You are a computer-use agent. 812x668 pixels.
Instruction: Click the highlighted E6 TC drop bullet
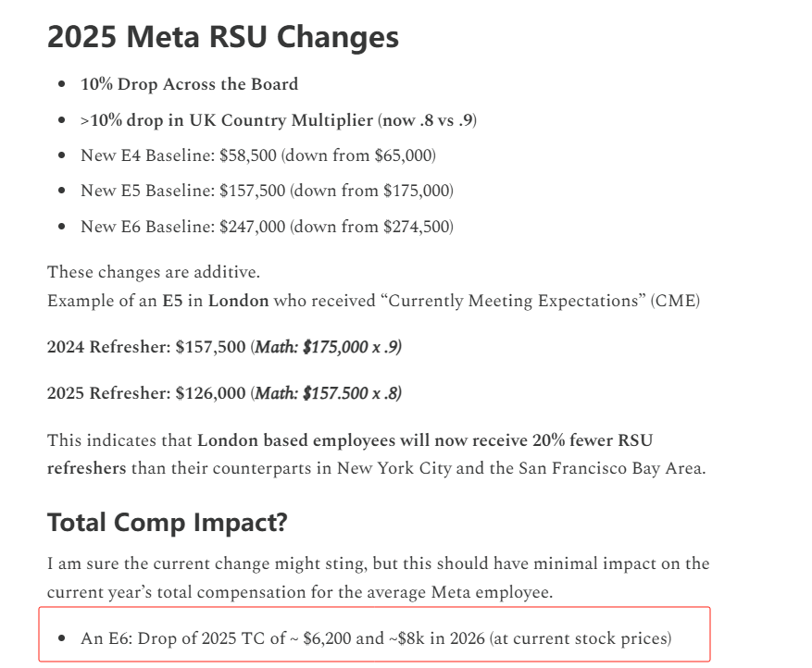[x=376, y=638]
